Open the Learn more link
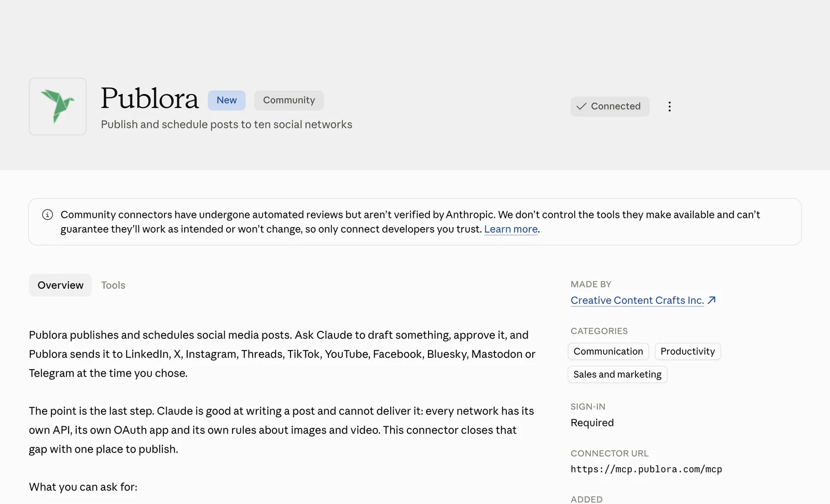 [510, 229]
